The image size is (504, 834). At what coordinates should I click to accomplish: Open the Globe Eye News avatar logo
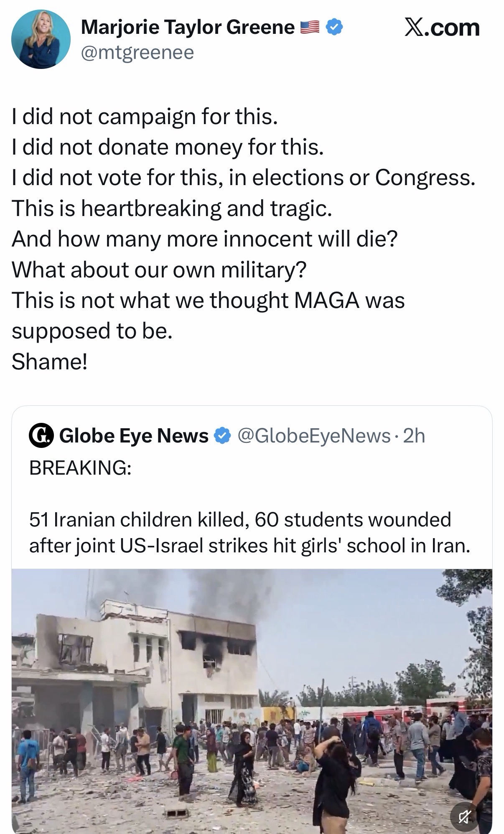(x=41, y=436)
